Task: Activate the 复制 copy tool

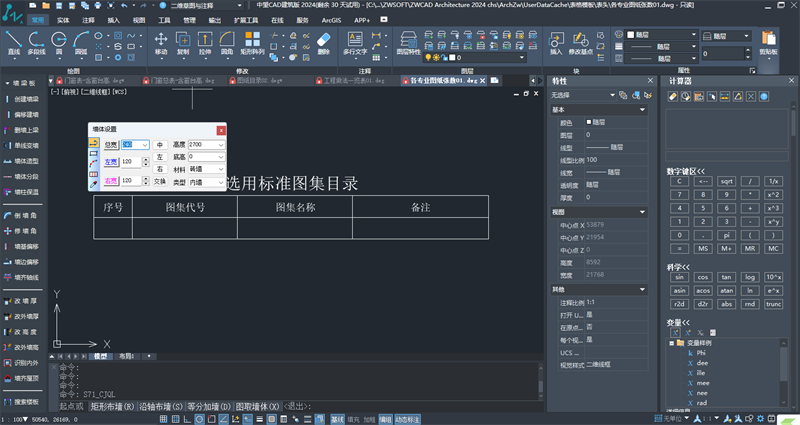Action: tap(183, 43)
